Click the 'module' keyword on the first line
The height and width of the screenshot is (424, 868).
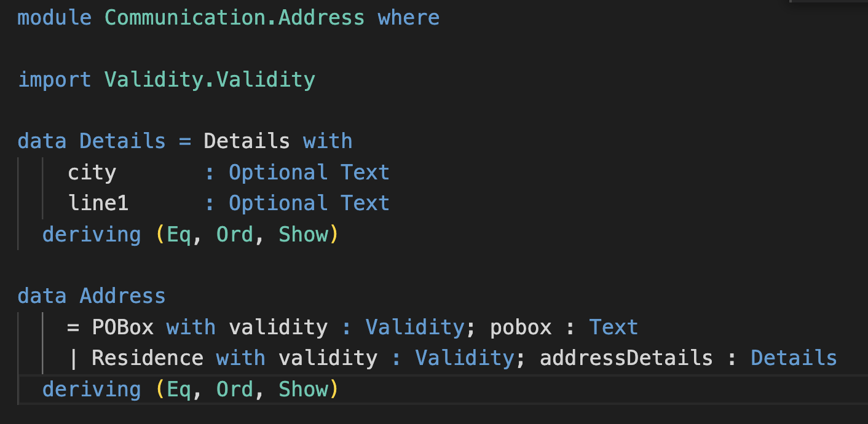tap(54, 17)
